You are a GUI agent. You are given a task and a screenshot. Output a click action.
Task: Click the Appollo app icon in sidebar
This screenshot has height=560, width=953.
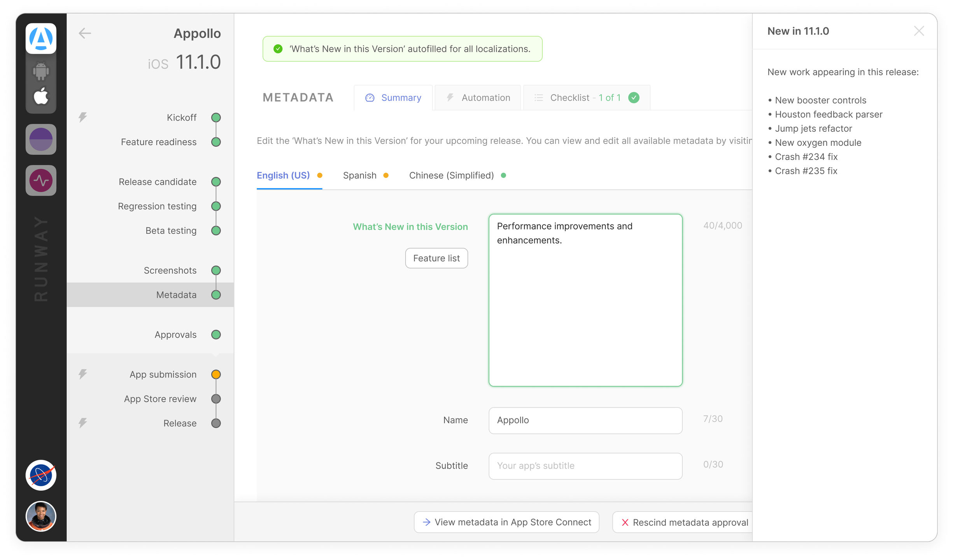click(41, 38)
